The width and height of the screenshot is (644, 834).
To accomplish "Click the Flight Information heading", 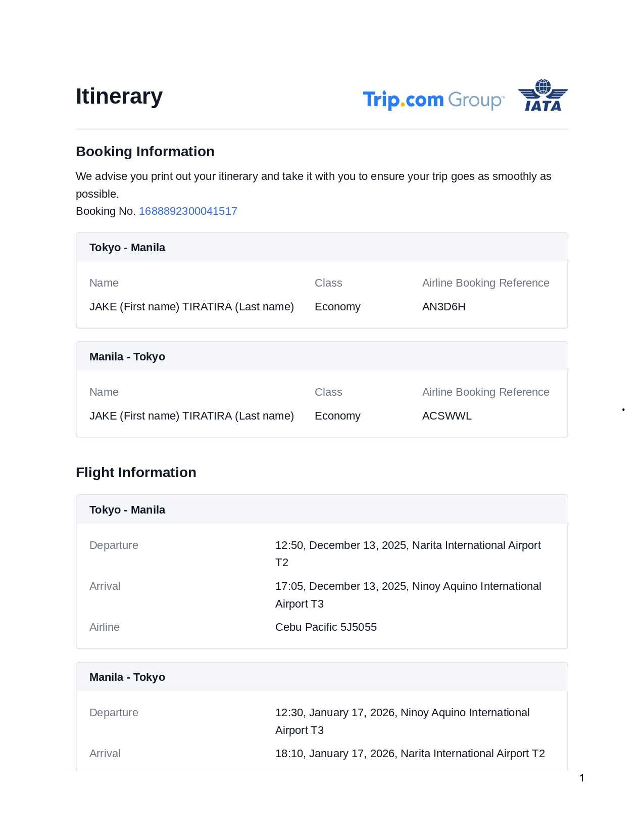I will [136, 473].
